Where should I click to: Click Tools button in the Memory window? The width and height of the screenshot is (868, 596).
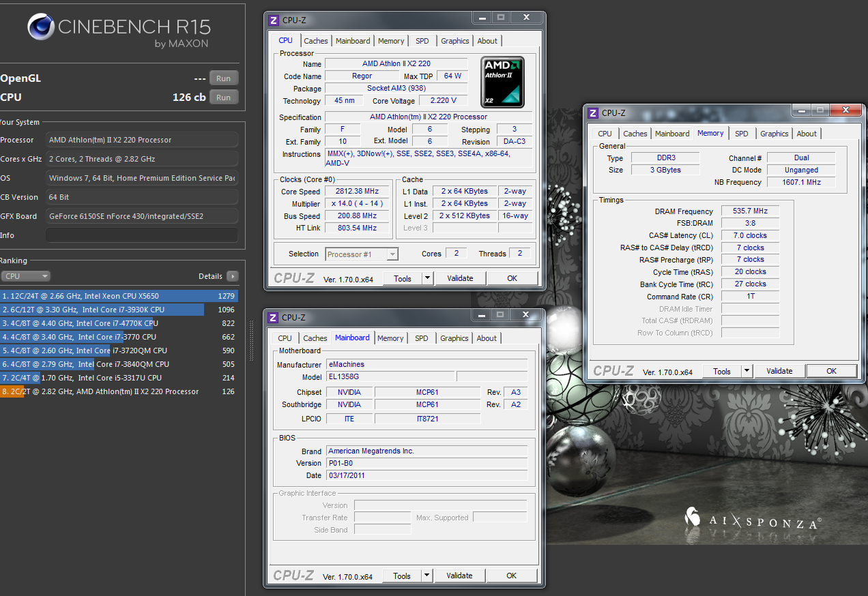(722, 371)
